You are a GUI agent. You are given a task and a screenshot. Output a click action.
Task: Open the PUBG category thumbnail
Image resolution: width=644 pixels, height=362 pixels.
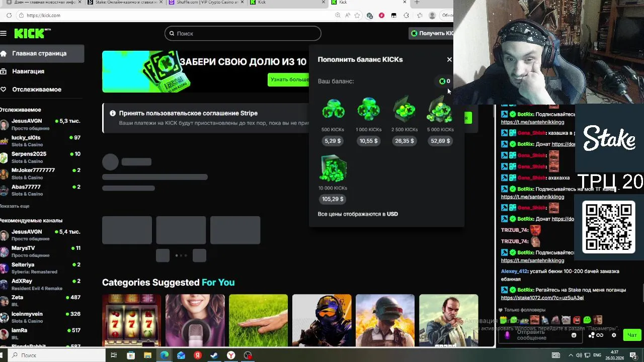[385, 320]
